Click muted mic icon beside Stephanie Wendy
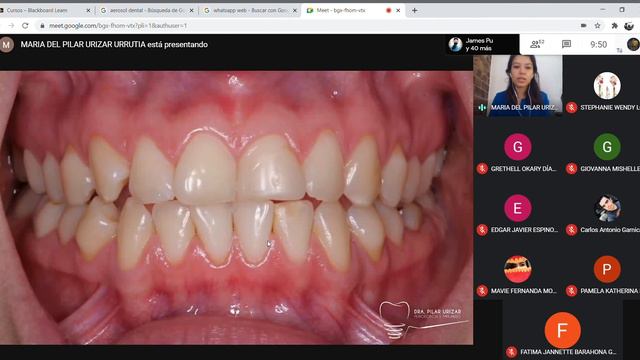 click(x=571, y=107)
